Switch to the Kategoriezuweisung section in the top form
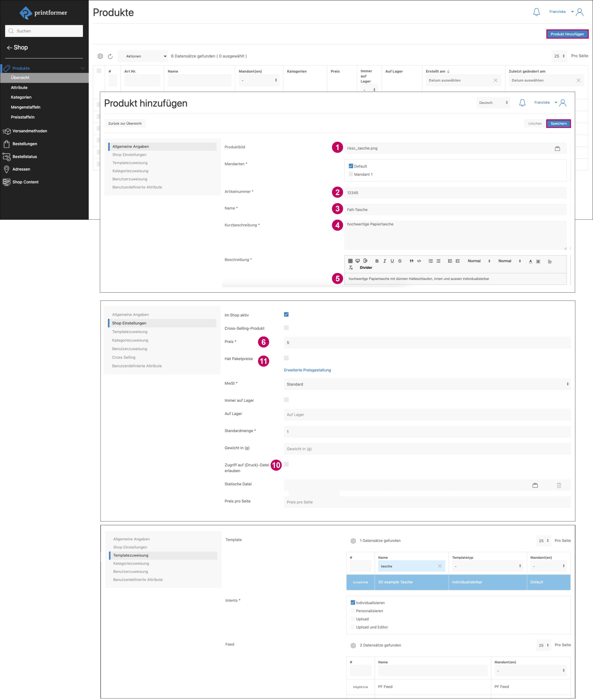 coord(130,171)
